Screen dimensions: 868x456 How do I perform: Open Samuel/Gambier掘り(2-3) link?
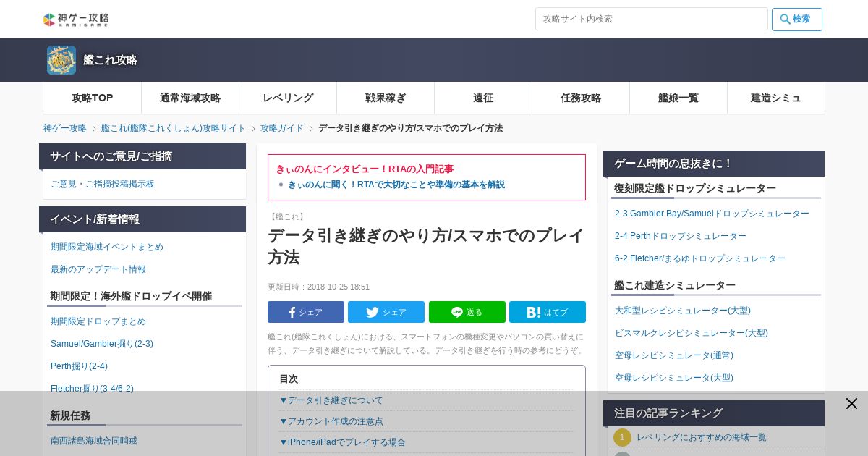(x=102, y=344)
